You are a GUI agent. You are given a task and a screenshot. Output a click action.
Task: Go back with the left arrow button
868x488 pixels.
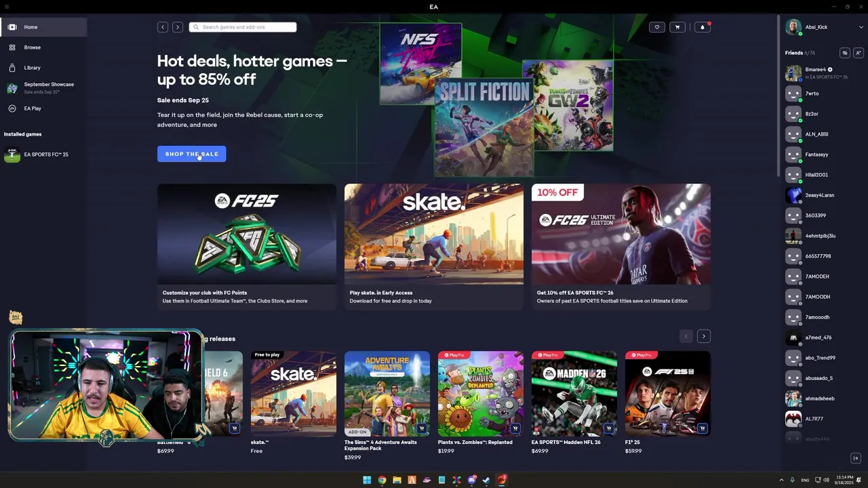coord(163,27)
